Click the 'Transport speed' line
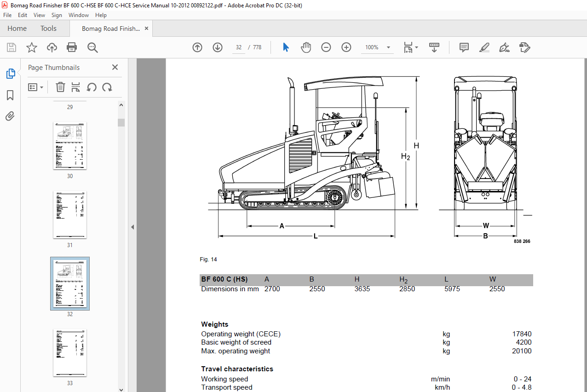Screen dimensions: 587x392 point(227,387)
